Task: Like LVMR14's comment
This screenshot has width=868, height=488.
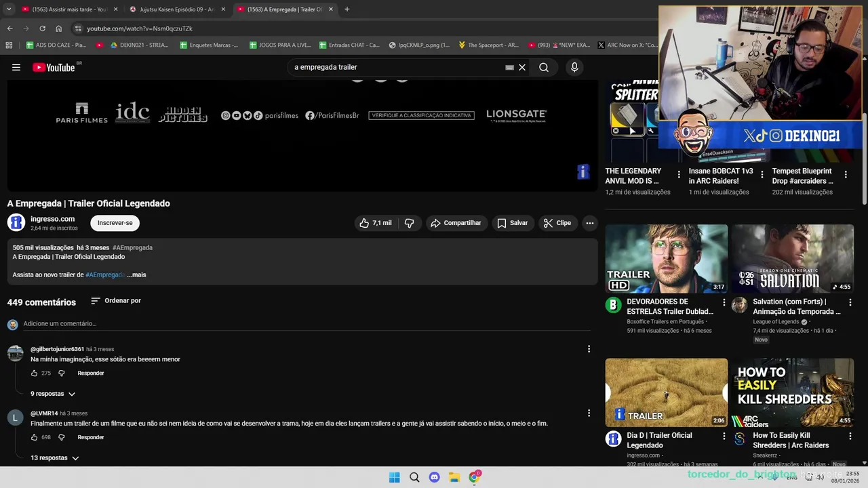Action: tap(35, 437)
